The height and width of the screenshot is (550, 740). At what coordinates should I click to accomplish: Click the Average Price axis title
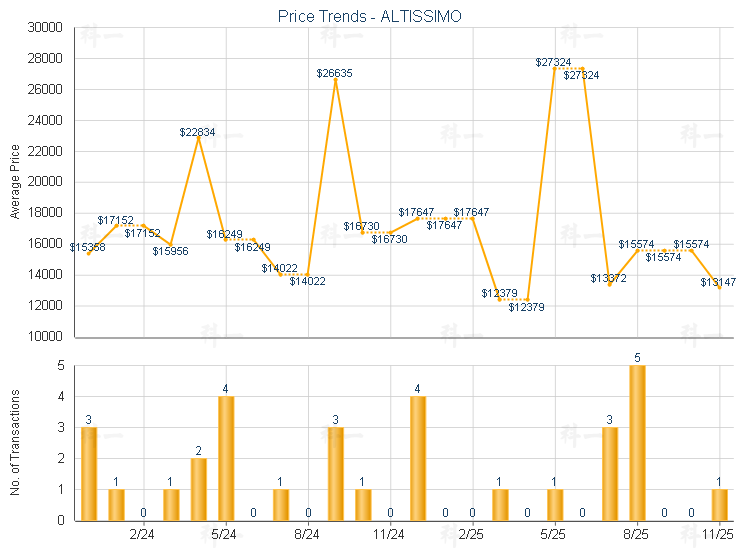[x=14, y=182]
